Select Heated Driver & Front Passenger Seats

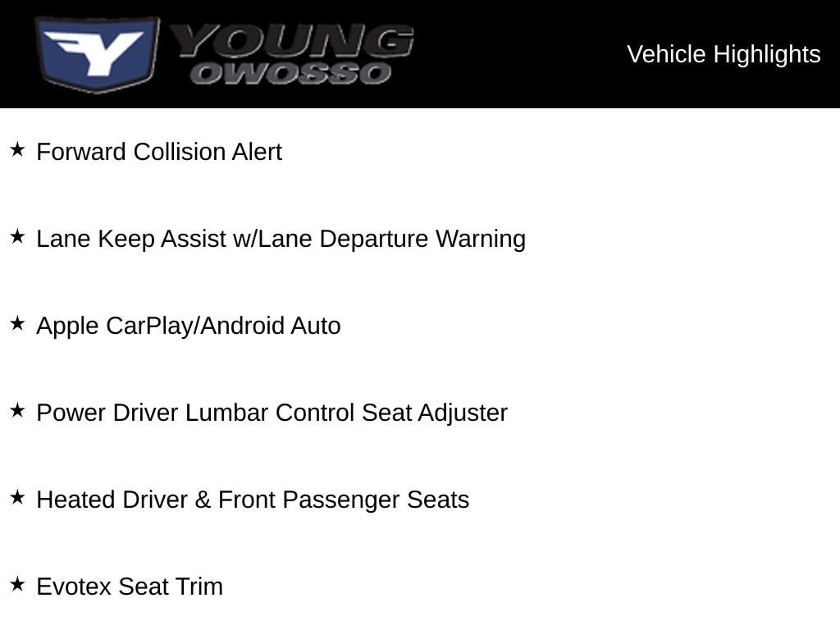[x=253, y=500]
